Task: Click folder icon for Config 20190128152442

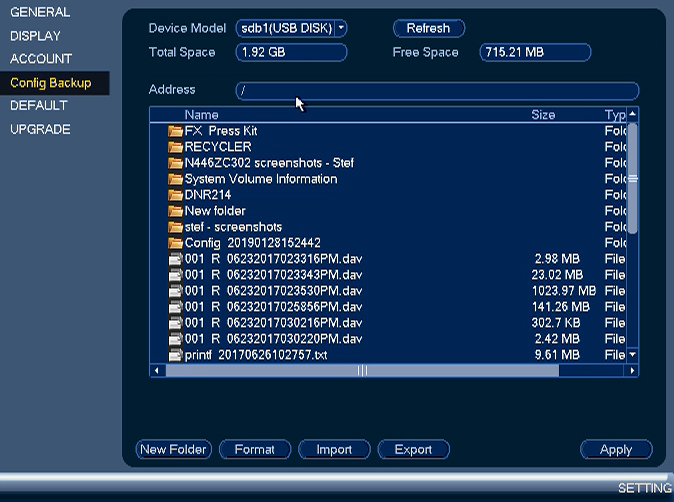Action: coord(175,243)
